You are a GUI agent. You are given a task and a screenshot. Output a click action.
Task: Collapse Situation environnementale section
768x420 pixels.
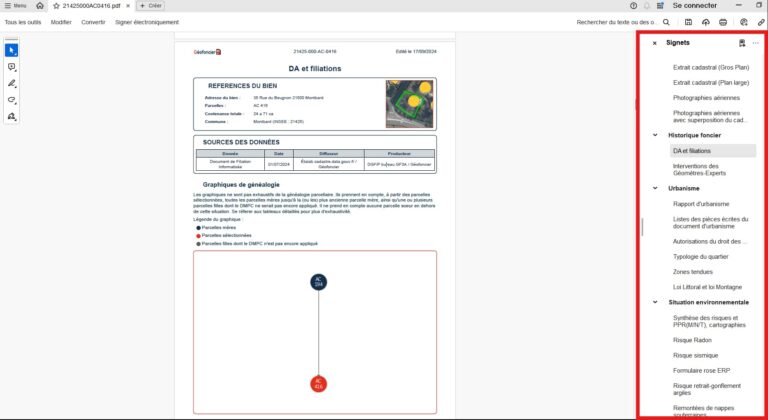coord(655,302)
